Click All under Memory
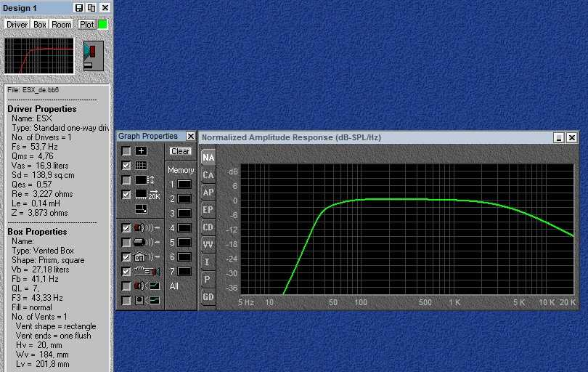 (173, 286)
